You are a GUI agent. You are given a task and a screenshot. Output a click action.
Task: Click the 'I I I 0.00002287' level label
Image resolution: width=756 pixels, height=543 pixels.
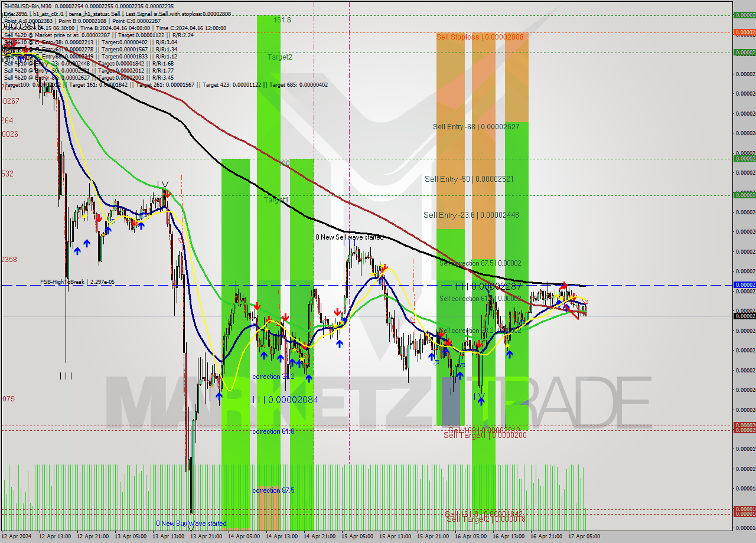488,286
